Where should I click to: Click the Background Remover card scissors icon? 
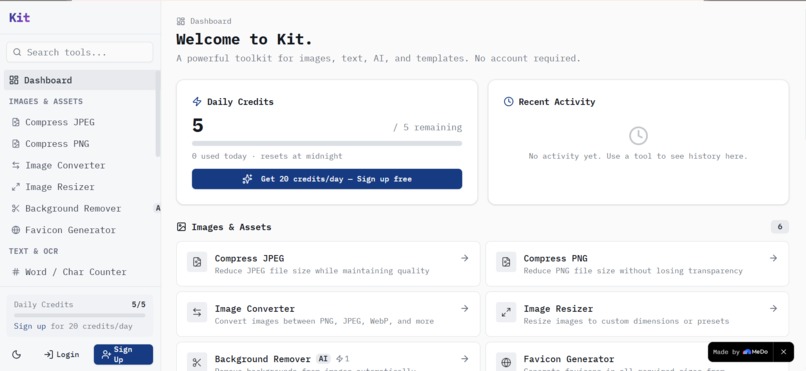click(x=197, y=362)
